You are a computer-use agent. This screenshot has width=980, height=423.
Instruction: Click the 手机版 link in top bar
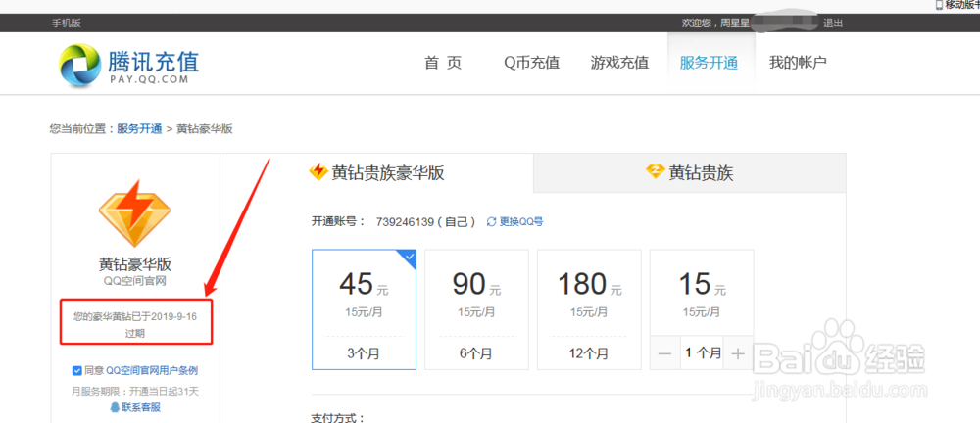pyautogui.click(x=67, y=23)
